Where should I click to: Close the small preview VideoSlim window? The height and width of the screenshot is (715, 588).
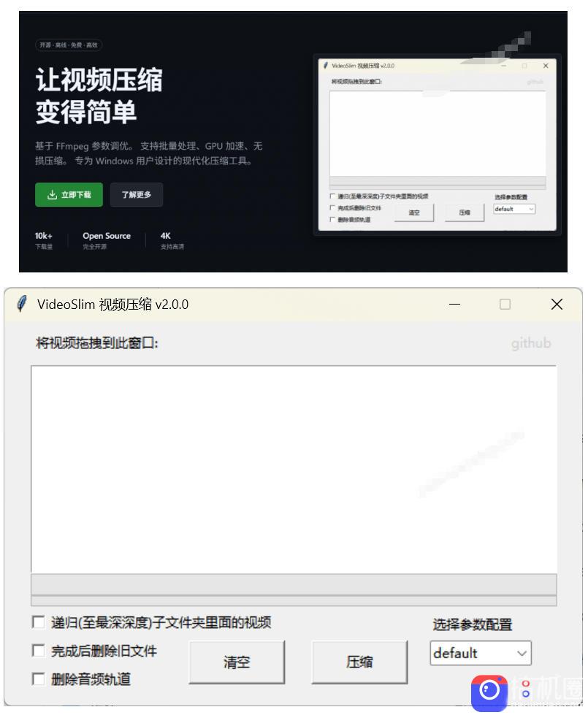546,66
